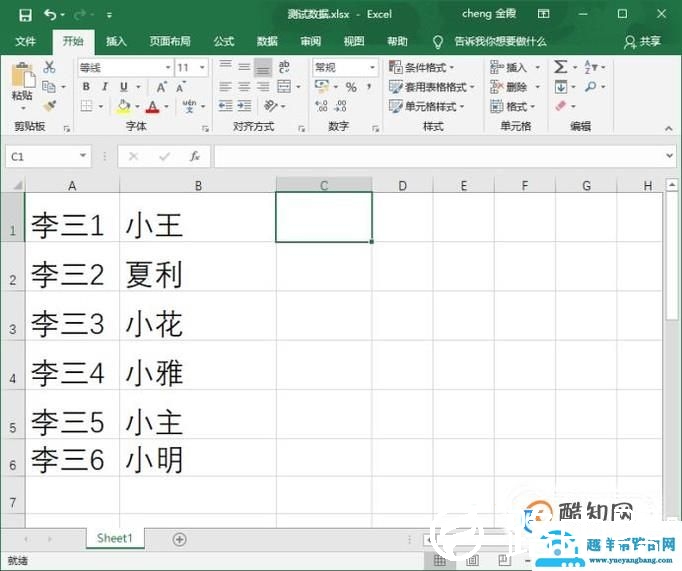Align the text to the right
Image resolution: width=682 pixels, height=571 pixels.
click(263, 87)
